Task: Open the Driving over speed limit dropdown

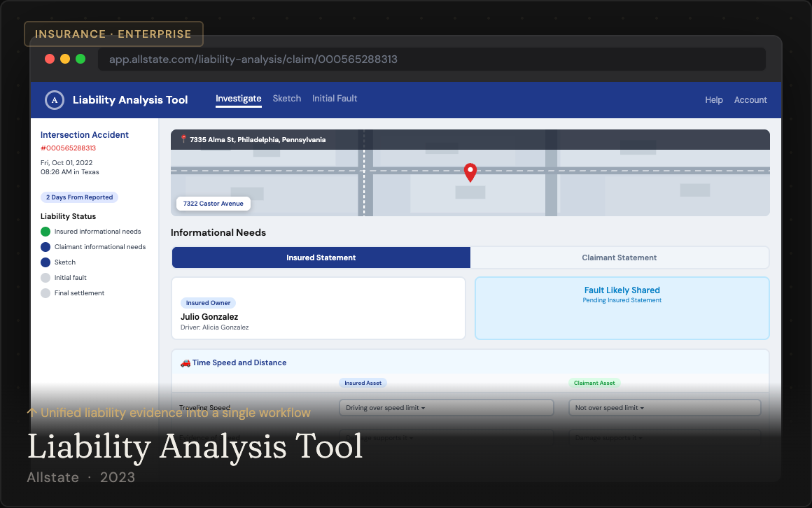Action: point(447,407)
